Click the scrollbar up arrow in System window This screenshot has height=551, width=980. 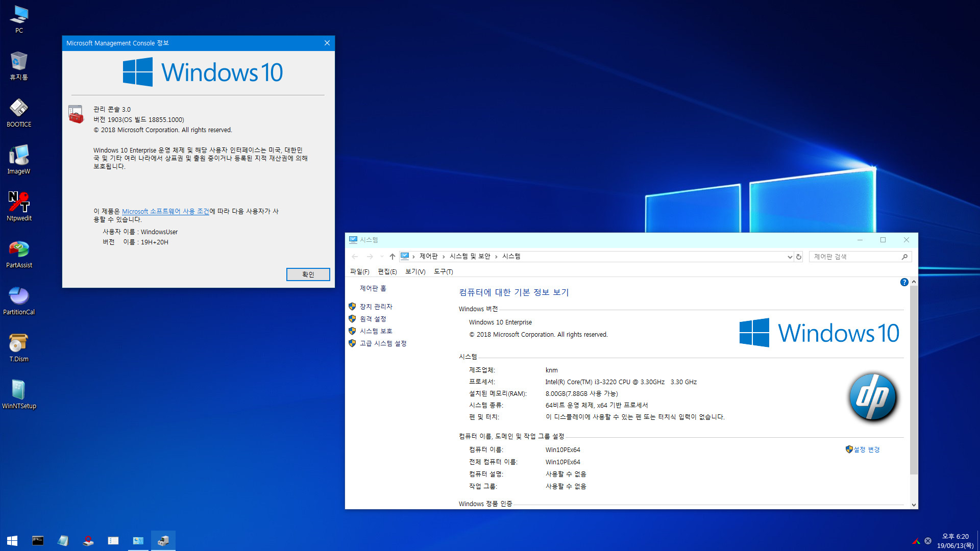coord(914,282)
